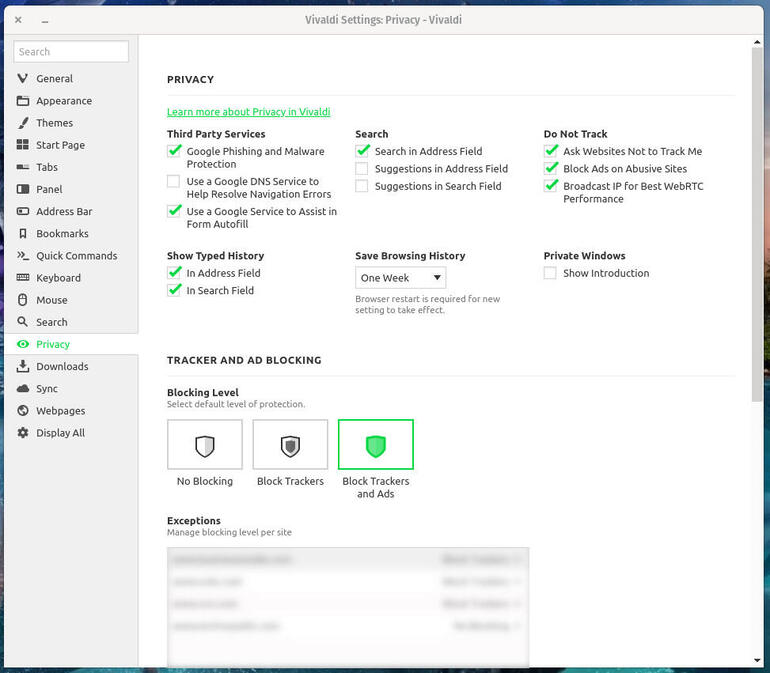
Task: Enable Suggestions in Search Field
Action: [x=362, y=186]
